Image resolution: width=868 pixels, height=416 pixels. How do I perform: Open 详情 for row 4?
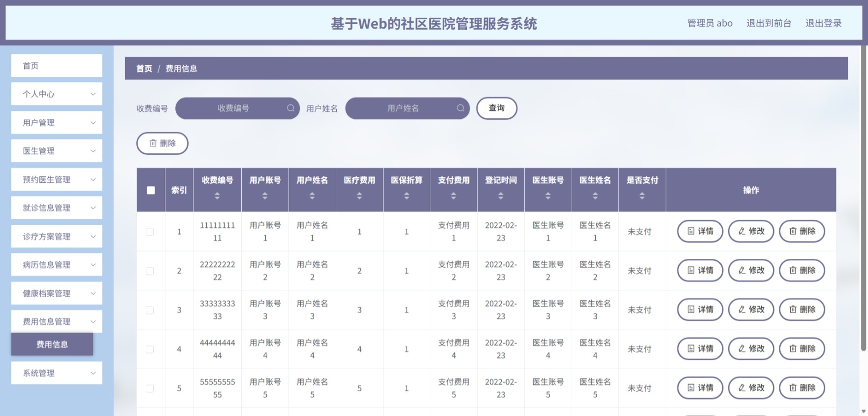point(700,348)
